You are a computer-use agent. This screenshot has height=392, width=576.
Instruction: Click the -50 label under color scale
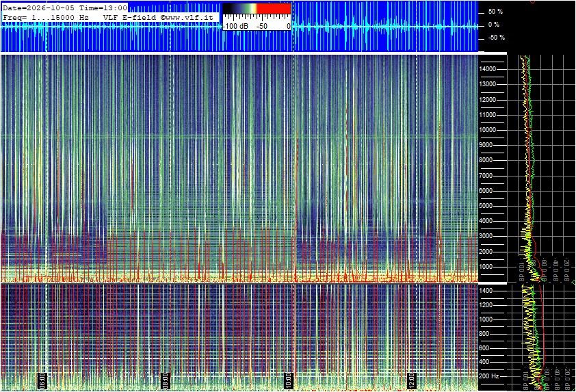tap(261, 27)
